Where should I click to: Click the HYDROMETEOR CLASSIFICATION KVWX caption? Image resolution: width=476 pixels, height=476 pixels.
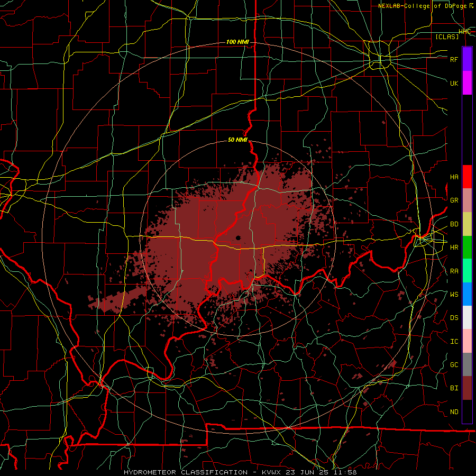click(x=240, y=472)
